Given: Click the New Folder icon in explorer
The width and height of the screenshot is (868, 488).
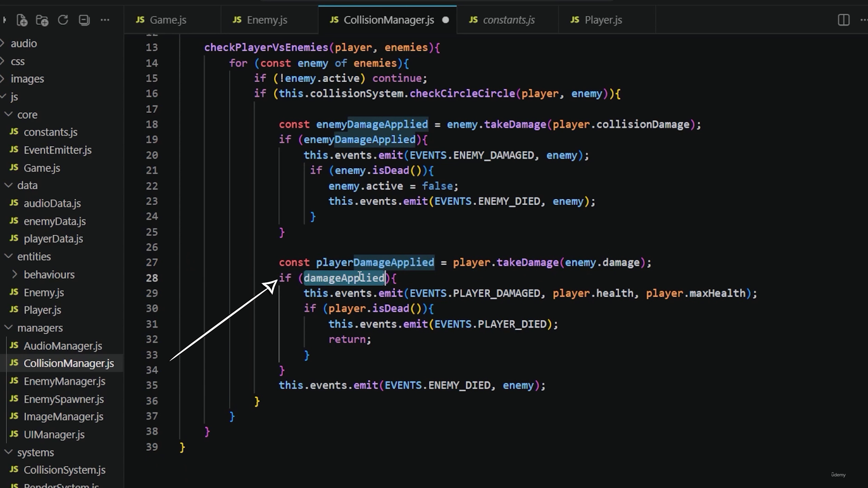Looking at the screenshot, I should click(x=42, y=20).
